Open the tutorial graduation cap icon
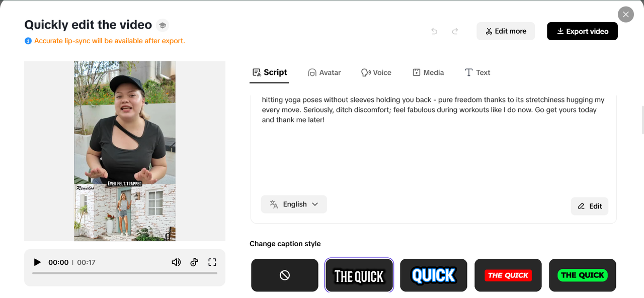644x298 pixels. (162, 25)
